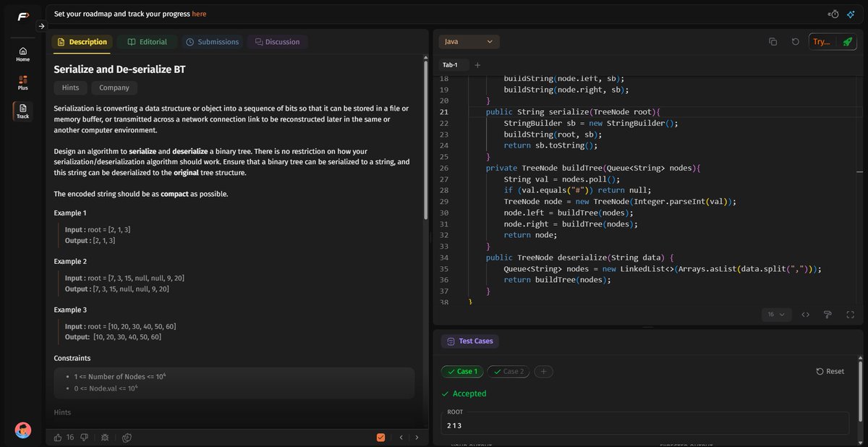The image size is (868, 447).
Task: Click the Try... run button
Action: pos(822,42)
